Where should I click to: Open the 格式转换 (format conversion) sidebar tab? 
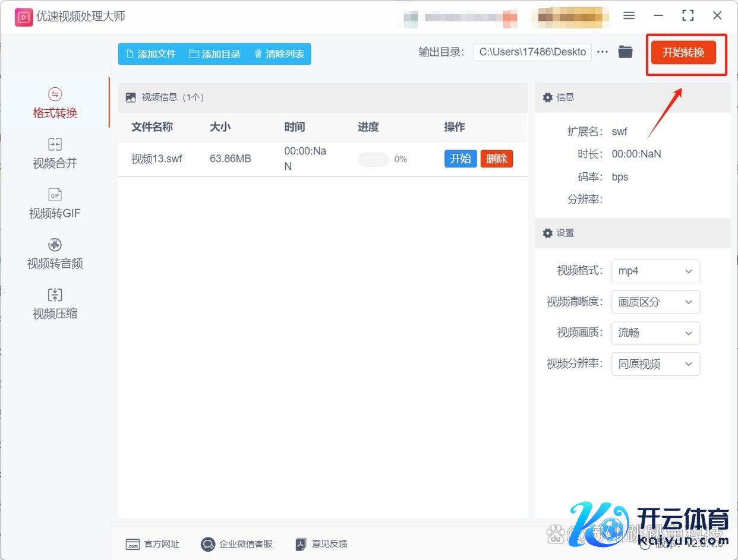point(55,103)
